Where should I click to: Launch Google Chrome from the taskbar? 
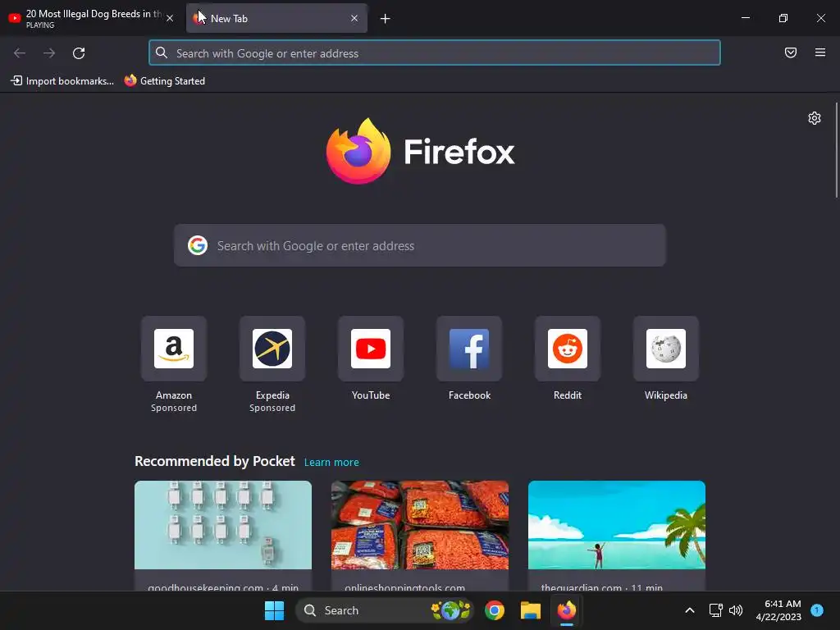[495, 610]
